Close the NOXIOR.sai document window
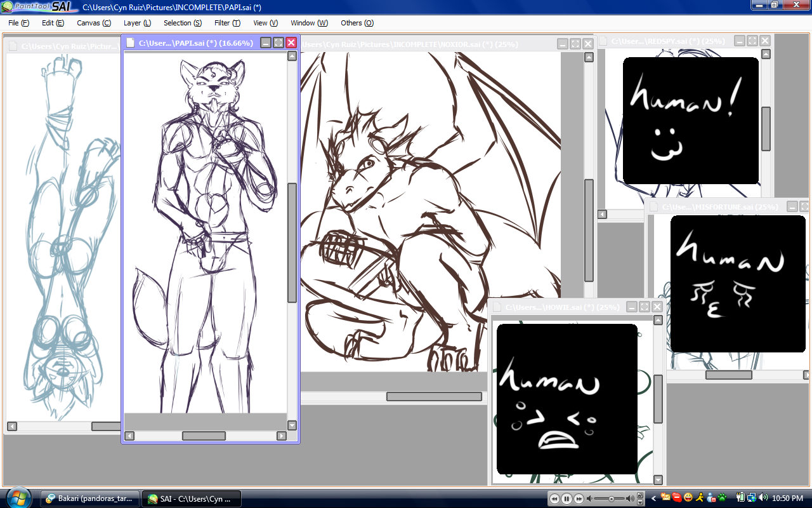The height and width of the screenshot is (508, 812). 588,44
